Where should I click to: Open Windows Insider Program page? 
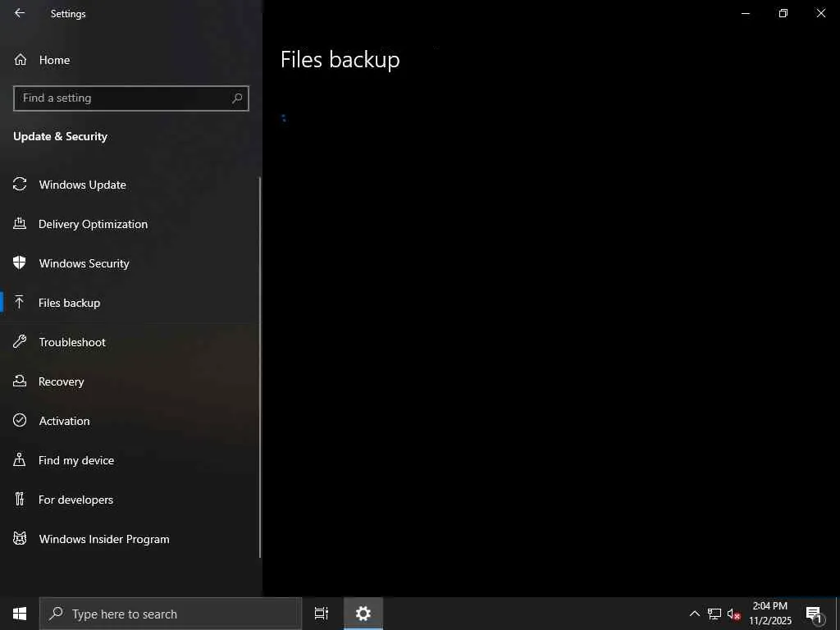(x=130, y=539)
